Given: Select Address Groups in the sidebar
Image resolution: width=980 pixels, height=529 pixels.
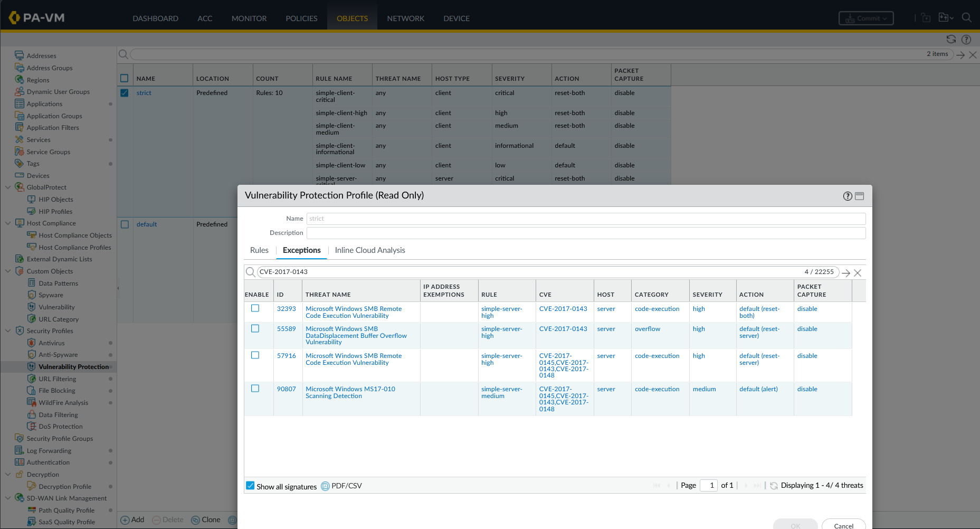Looking at the screenshot, I should coord(50,68).
